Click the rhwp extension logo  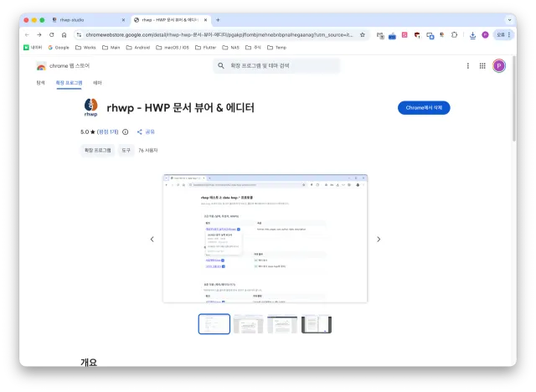click(90, 107)
